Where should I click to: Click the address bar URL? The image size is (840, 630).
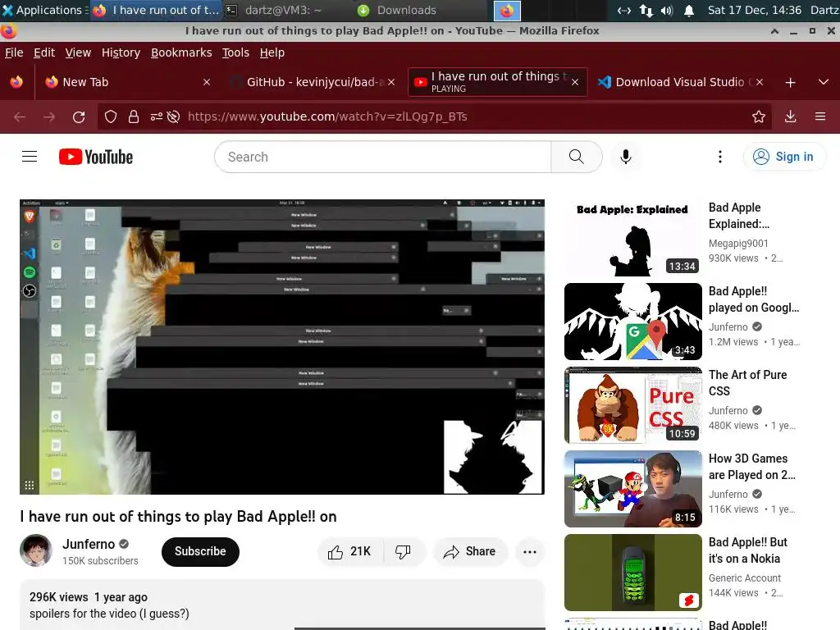pos(327,116)
